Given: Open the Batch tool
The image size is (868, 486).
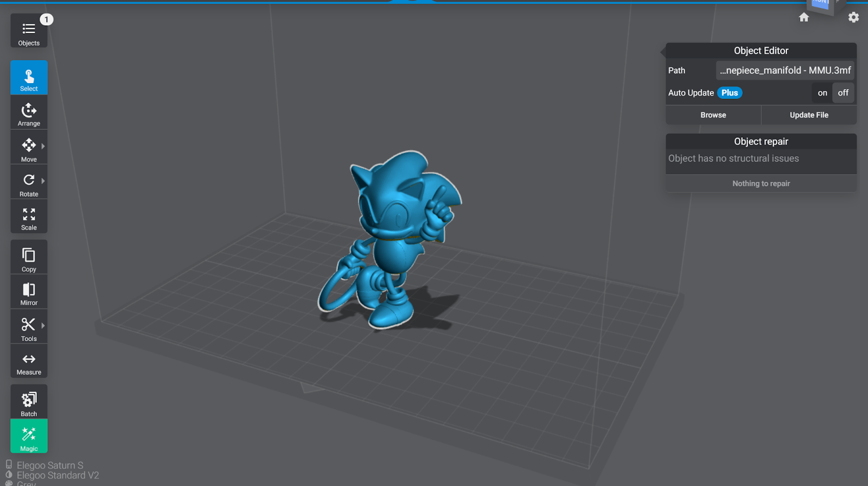Looking at the screenshot, I should coord(29,402).
